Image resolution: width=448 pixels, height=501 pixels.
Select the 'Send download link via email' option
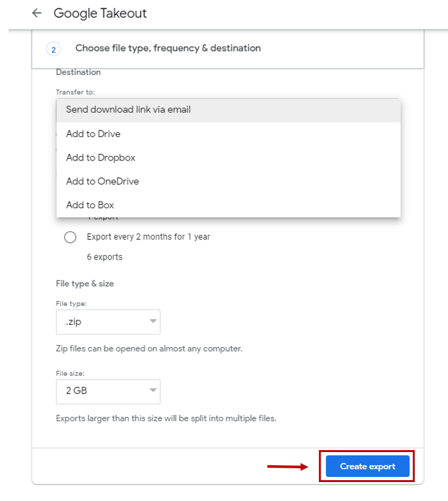pos(128,110)
